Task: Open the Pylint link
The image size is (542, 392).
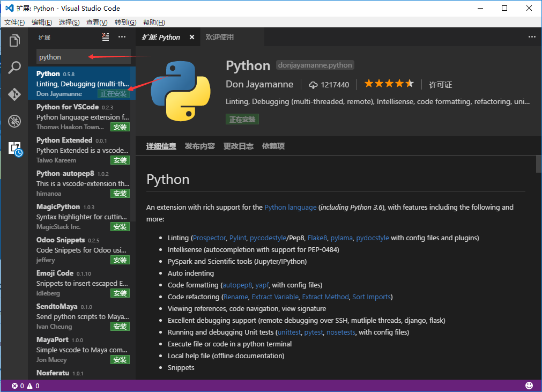Action: click(237, 238)
